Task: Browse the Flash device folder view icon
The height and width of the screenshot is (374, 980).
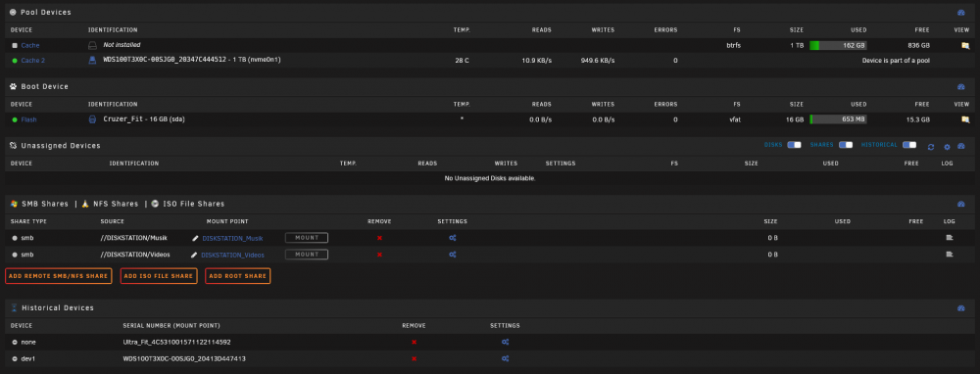Action: [965, 119]
